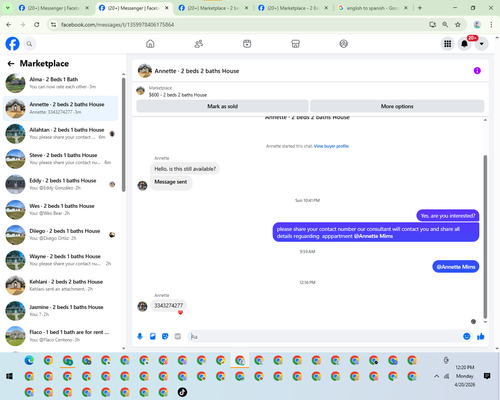The height and width of the screenshot is (400, 500).
Task: Select Annette - 2 beds 2 baths chat
Action: click(x=60, y=108)
